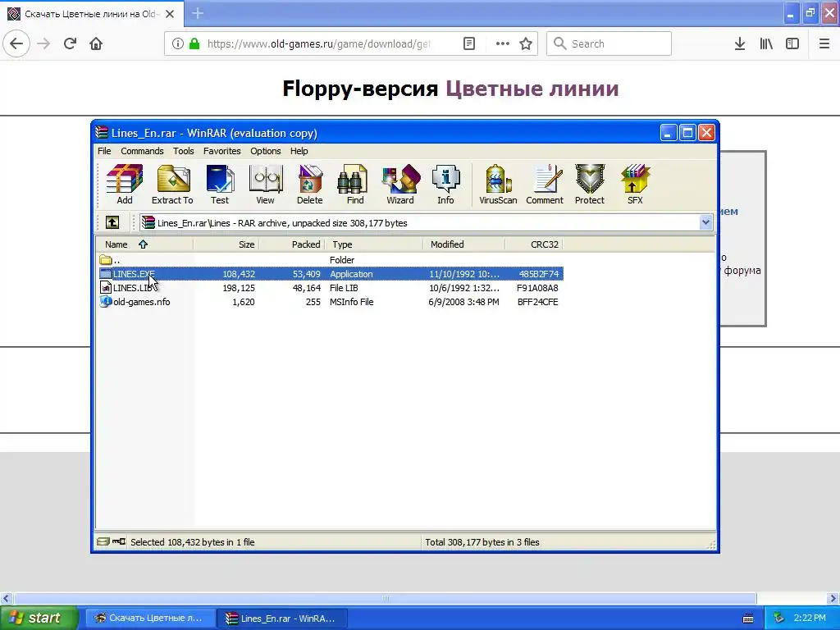Screen dimensions: 840x630
Task: Run VirusScan on the archive
Action: click(498, 185)
